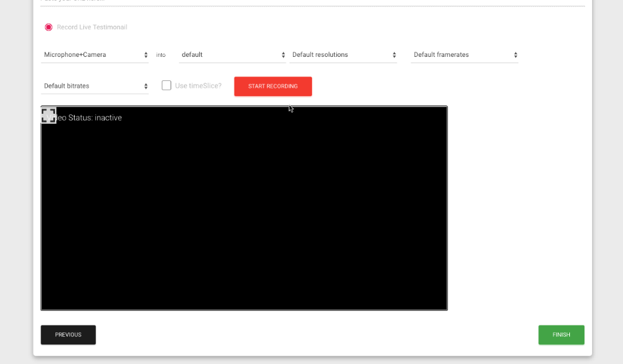Select the Record Live Testimonail radio button

click(x=49, y=27)
